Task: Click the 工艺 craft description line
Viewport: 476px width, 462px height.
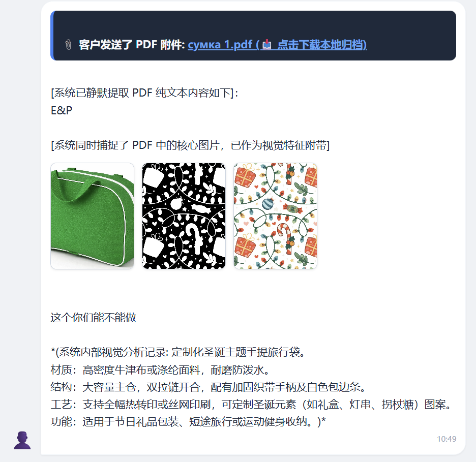Action: point(252,405)
